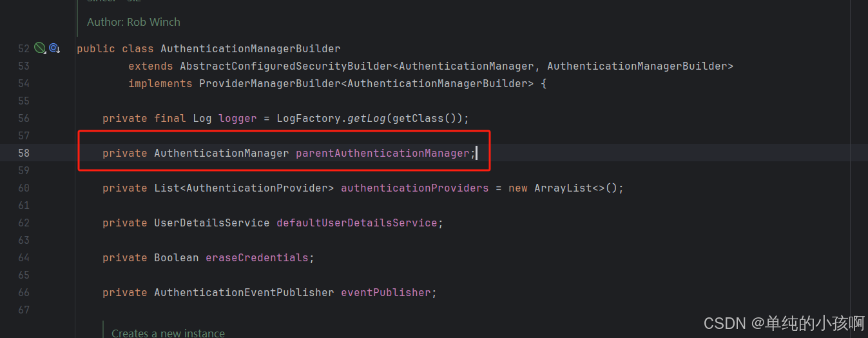Click the eraseCredentials field name

coord(257,257)
